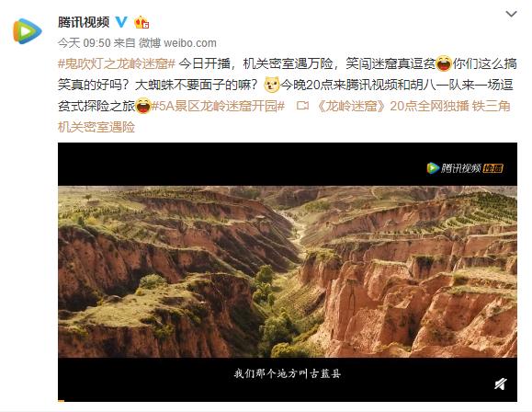Expand the post options chevron menu

[x=511, y=15]
